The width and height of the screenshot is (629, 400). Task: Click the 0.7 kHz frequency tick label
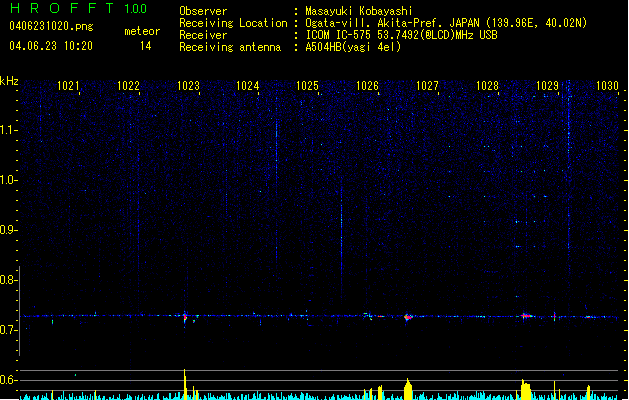(8, 330)
